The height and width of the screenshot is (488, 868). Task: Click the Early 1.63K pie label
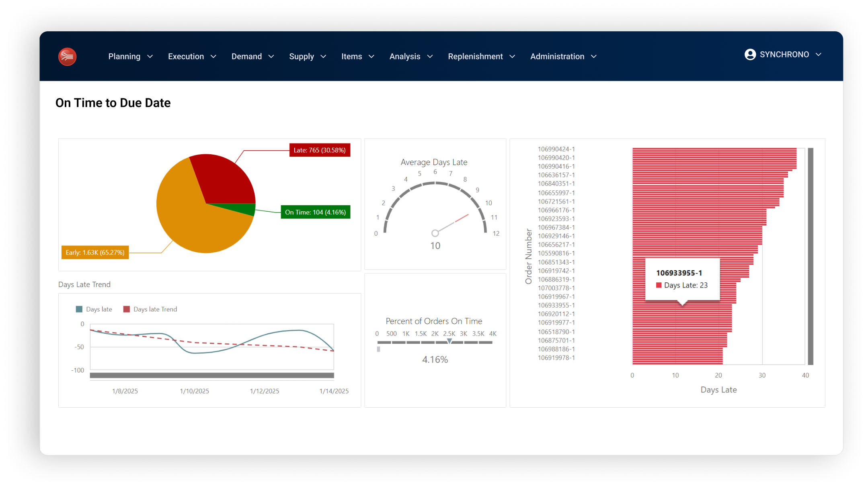[95, 253]
